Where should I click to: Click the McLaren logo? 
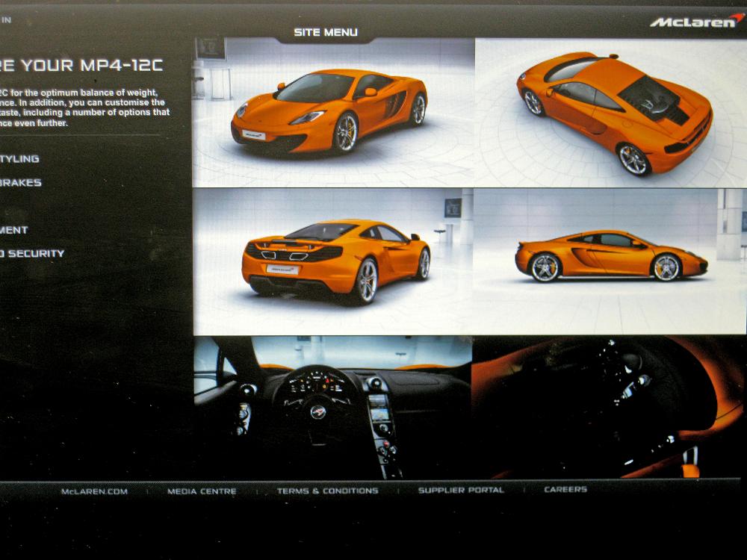pyautogui.click(x=696, y=20)
